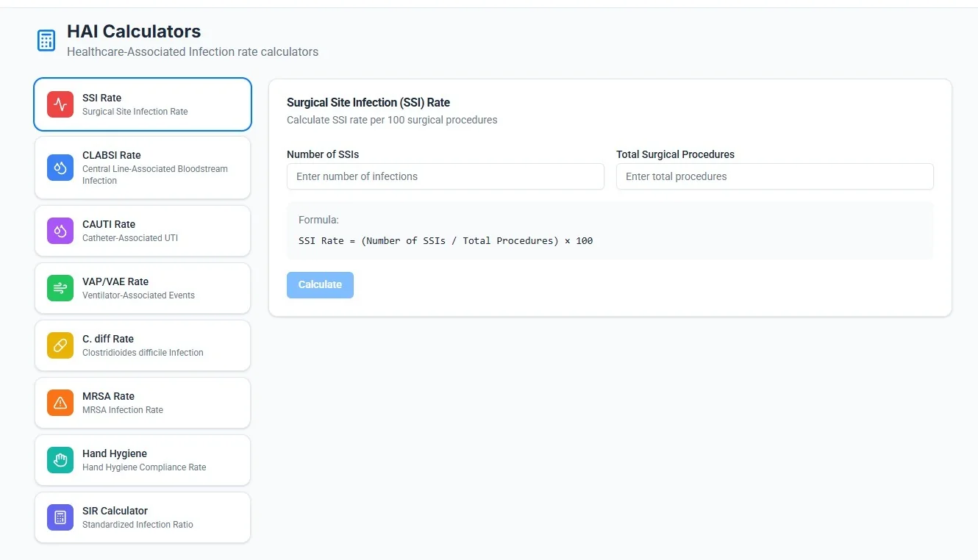978x560 pixels.
Task: Click the 'Standardized Infection Ratio' description
Action: coord(138,525)
